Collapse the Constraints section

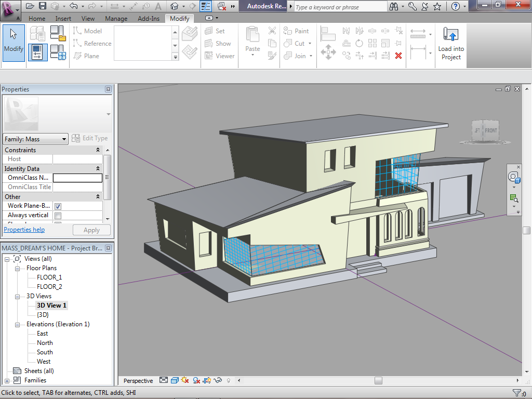pyautogui.click(x=98, y=150)
